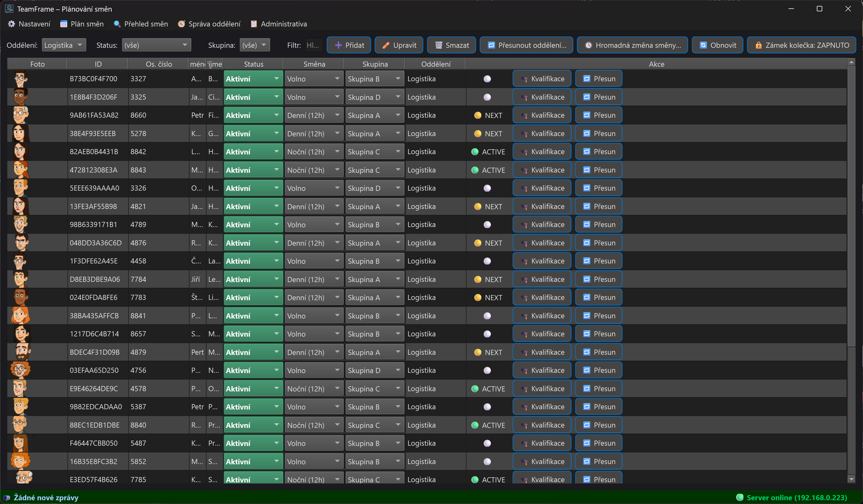Image resolution: width=863 pixels, height=504 pixels.
Task: Click the pencil icon on Upravit
Action: 386,45
